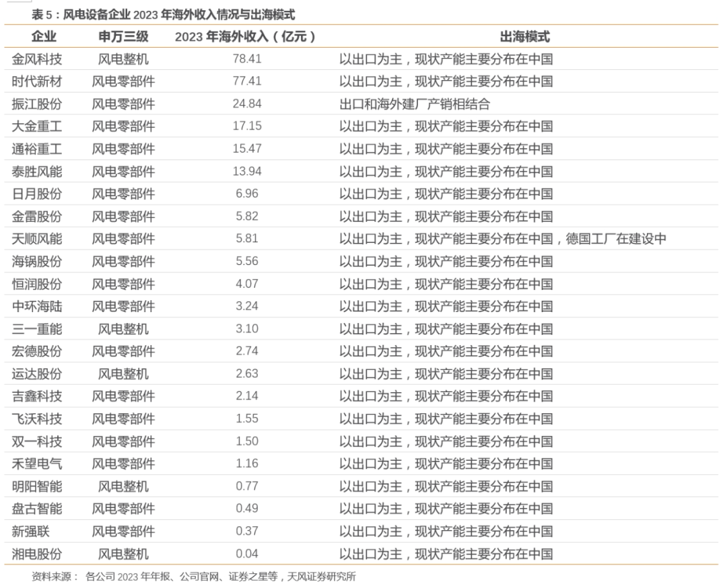Screen dimensions: 727x588
Task: Select the '企业' column header
Action: [x=44, y=36]
